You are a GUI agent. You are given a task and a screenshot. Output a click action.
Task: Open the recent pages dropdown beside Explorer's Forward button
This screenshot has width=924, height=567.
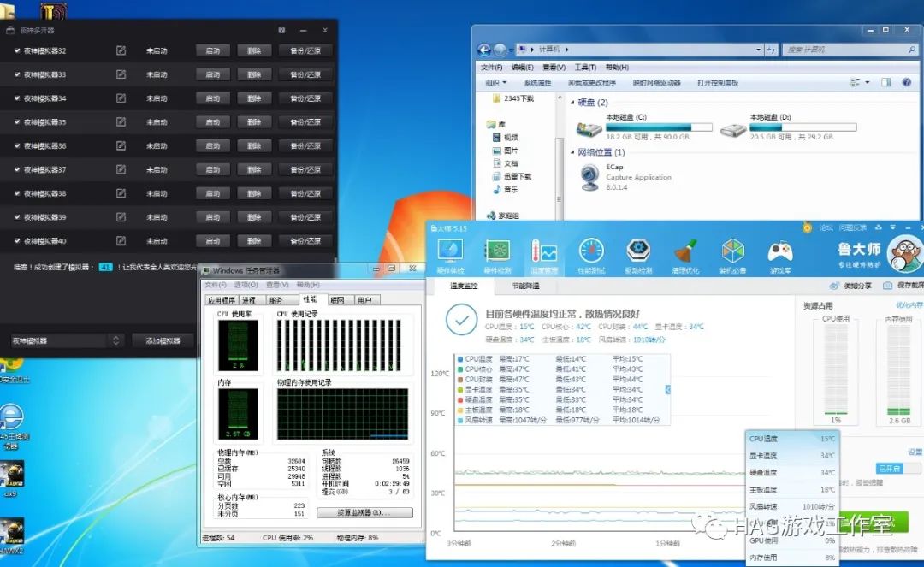(510, 50)
